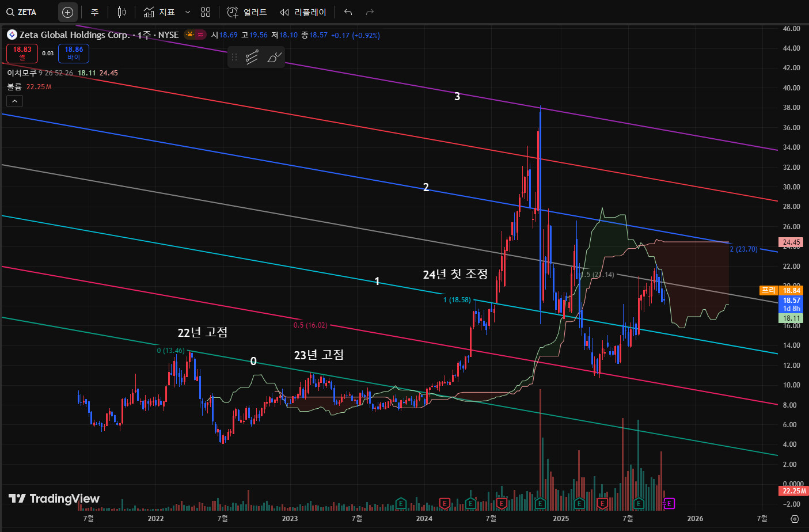Click the red 18.83 셀 sell button
Image resolution: width=809 pixels, height=532 pixels.
tap(22, 54)
